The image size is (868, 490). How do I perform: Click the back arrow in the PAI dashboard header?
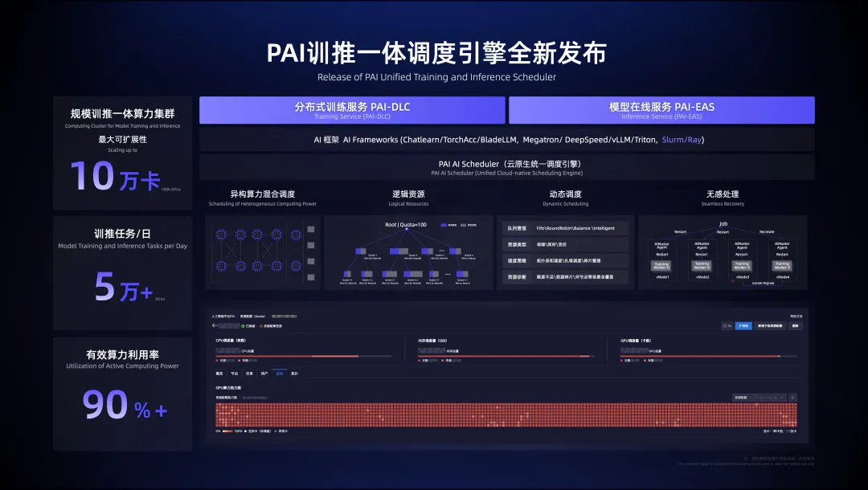pyautogui.click(x=215, y=325)
